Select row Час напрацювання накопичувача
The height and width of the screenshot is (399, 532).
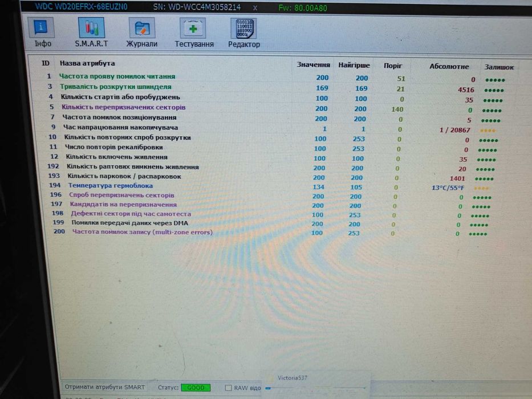(273, 129)
